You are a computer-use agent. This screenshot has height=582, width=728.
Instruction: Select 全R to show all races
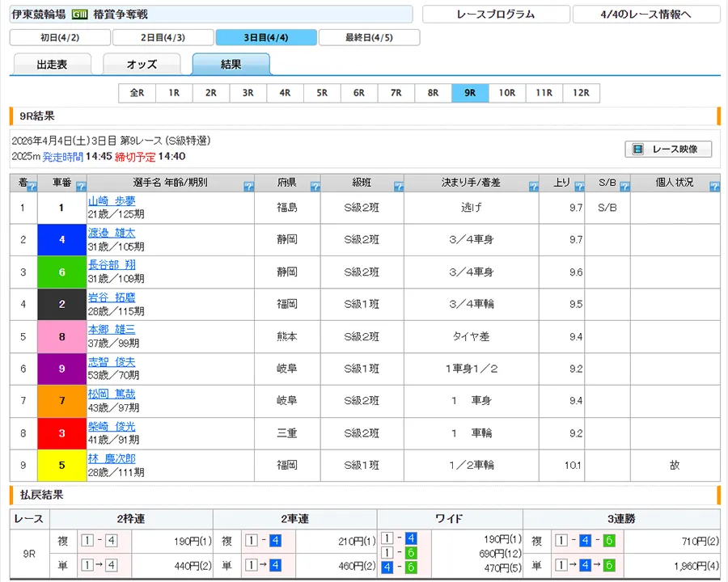click(x=137, y=93)
